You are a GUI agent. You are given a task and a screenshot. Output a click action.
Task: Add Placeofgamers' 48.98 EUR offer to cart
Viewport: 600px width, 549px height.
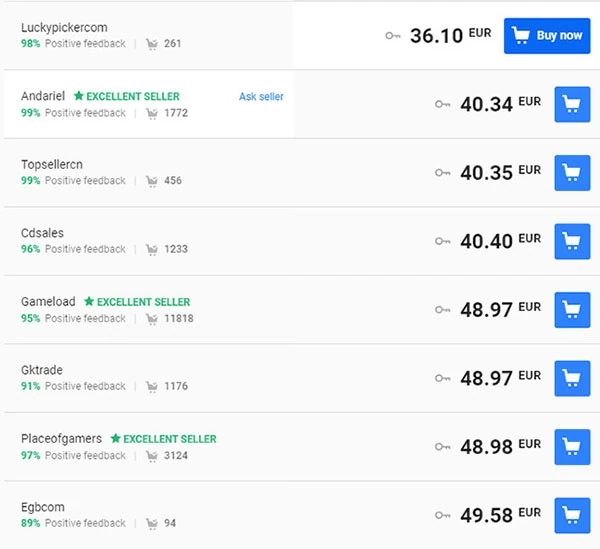coord(572,446)
